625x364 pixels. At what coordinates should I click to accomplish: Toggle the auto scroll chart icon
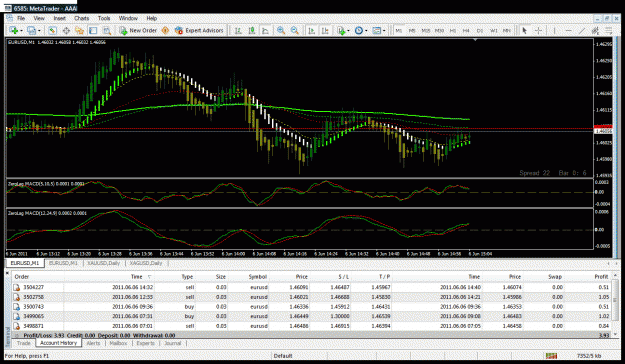(312, 30)
